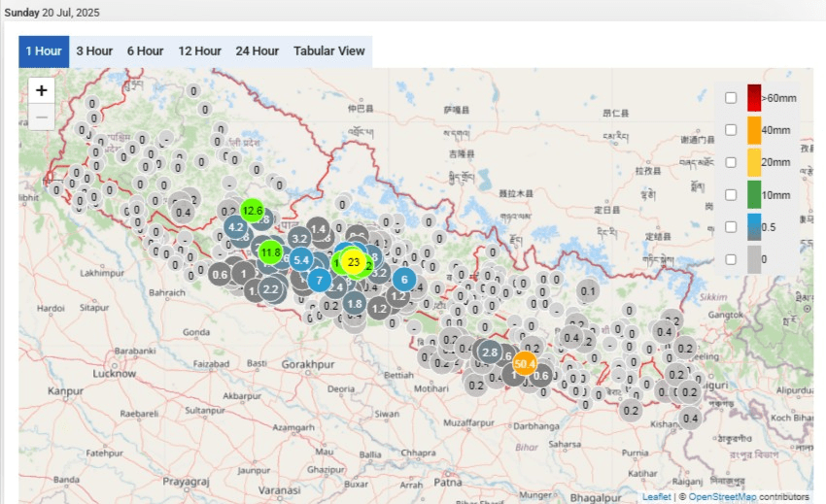Click the blue 7 rainfall marker
Screen dimensions: 826x504
(x=318, y=281)
